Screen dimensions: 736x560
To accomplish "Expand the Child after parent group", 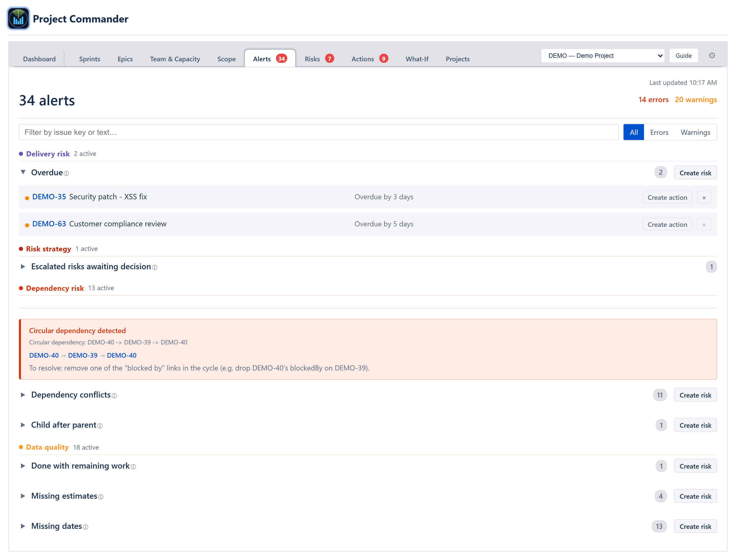I will coord(23,425).
